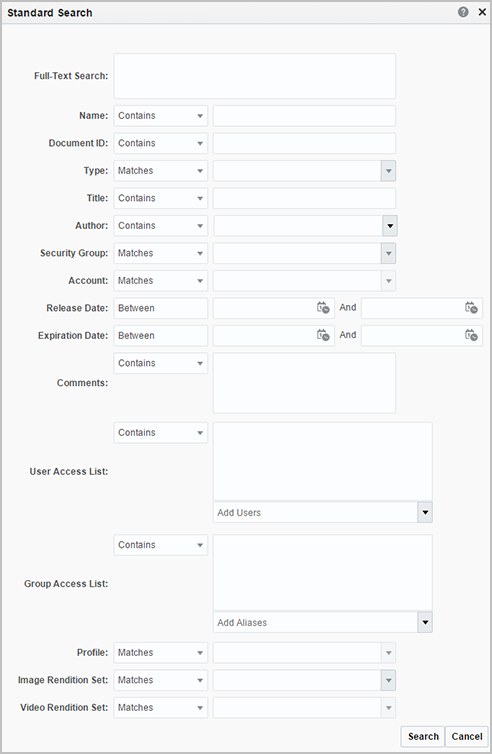Click the Title value field
The height and width of the screenshot is (754, 492).
coord(304,198)
